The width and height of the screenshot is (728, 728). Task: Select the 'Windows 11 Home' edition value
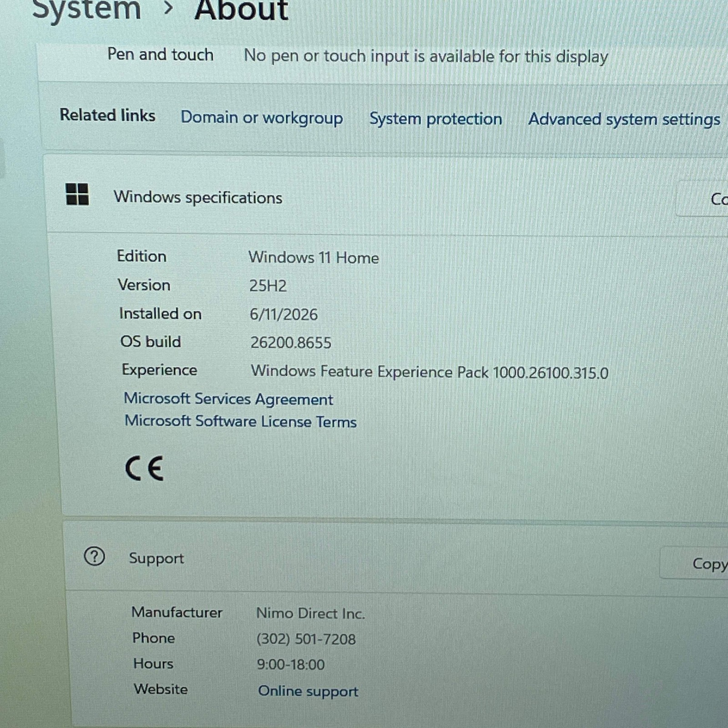[313, 258]
